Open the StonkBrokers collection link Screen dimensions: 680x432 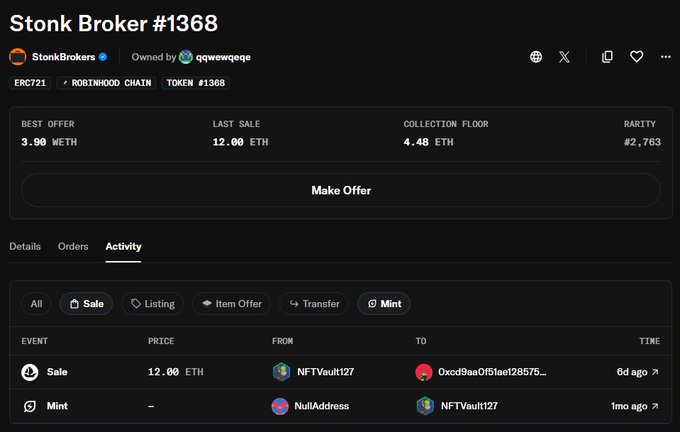[x=63, y=57]
